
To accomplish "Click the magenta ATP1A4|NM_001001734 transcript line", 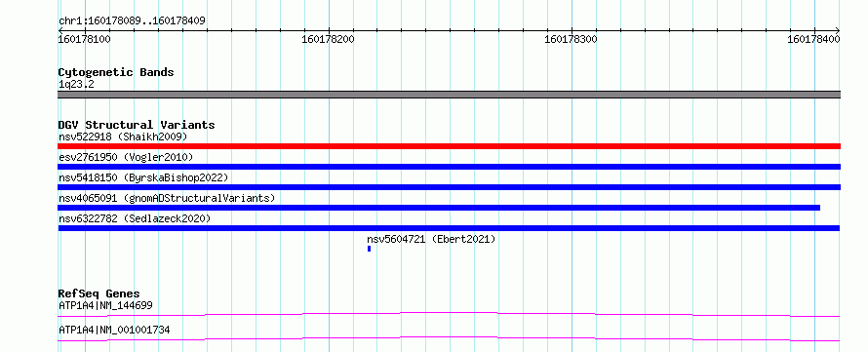I will [449, 338].
